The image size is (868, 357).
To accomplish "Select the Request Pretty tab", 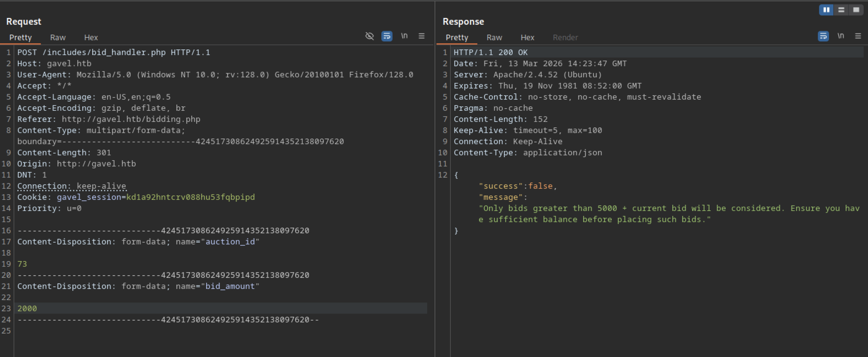I will click(x=20, y=38).
